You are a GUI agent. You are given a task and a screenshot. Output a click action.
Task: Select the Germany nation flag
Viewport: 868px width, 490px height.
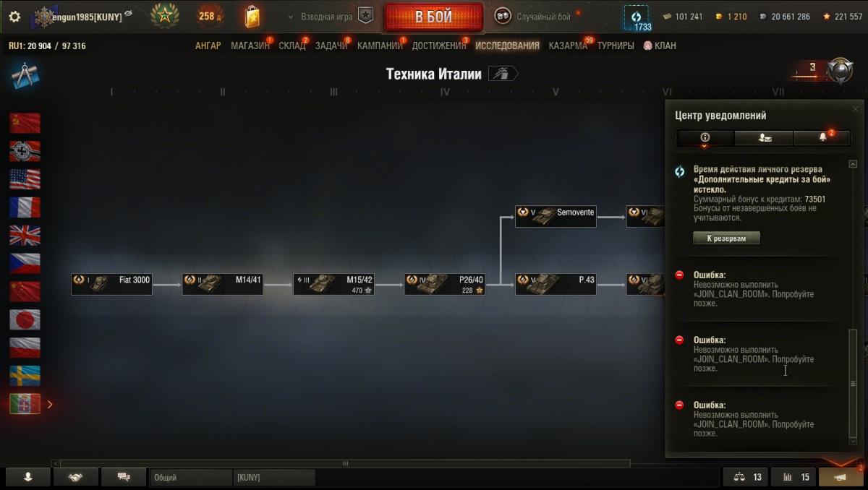coord(25,151)
